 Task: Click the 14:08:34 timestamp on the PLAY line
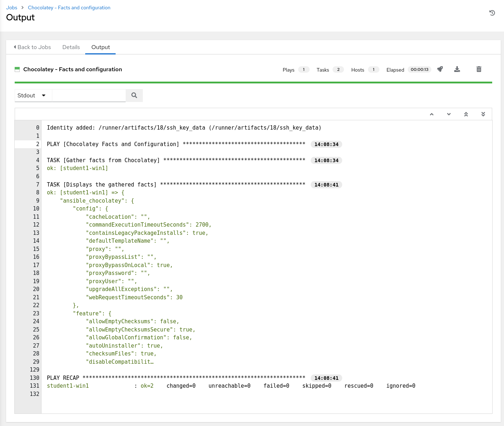pos(326,144)
